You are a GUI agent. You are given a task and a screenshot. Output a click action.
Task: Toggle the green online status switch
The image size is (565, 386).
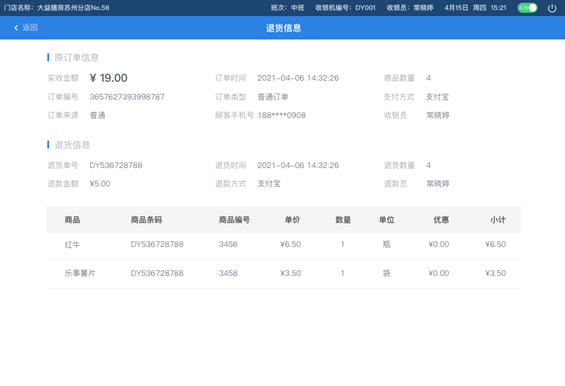527,8
